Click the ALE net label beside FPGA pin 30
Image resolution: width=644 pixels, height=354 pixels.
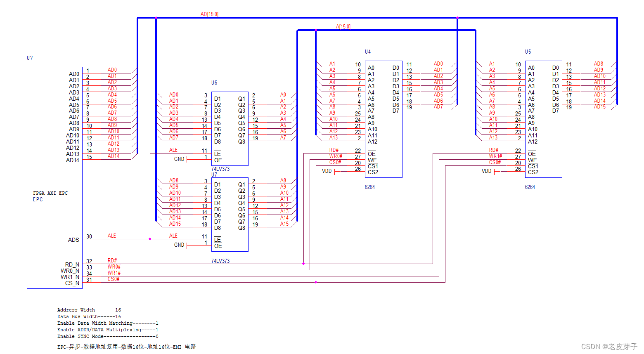coord(112,236)
